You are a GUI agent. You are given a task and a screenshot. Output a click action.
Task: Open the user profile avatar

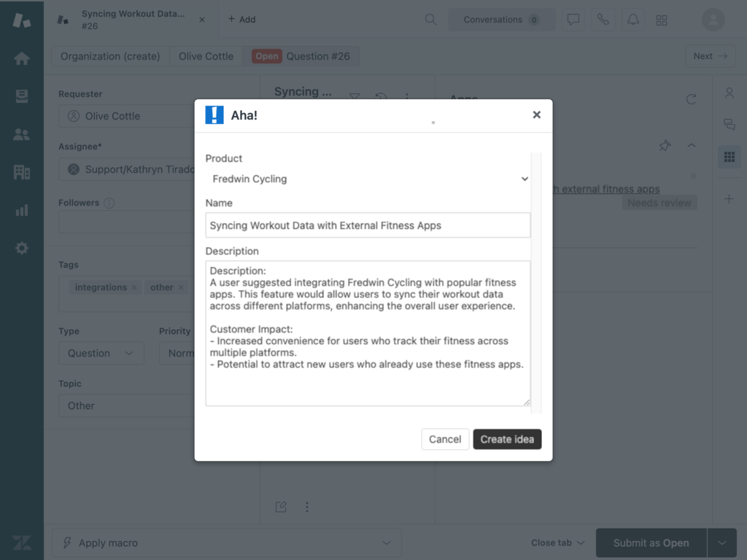tap(713, 20)
